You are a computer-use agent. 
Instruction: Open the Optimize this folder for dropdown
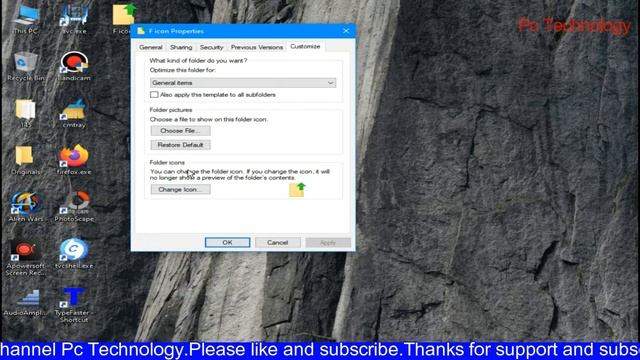pos(243,83)
